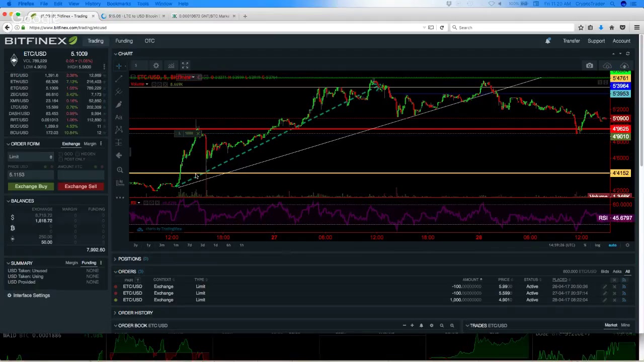Show only Bids in orders

click(605, 271)
